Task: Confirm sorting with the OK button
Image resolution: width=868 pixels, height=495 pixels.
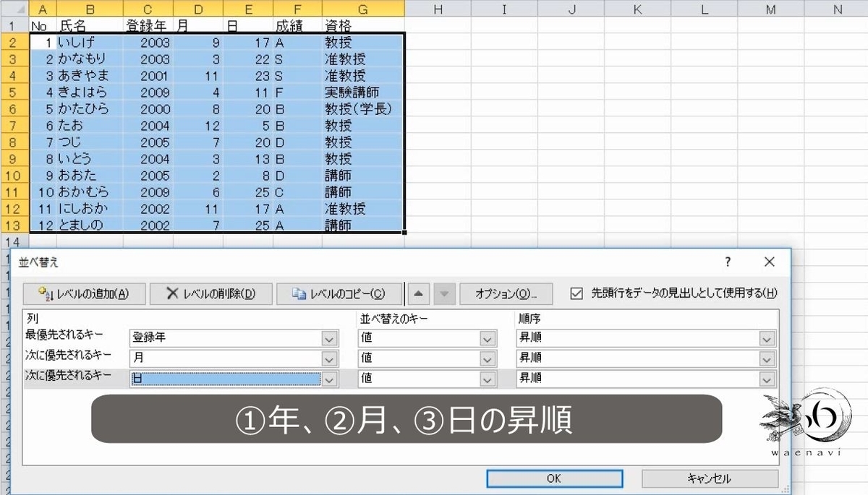Action: point(554,478)
